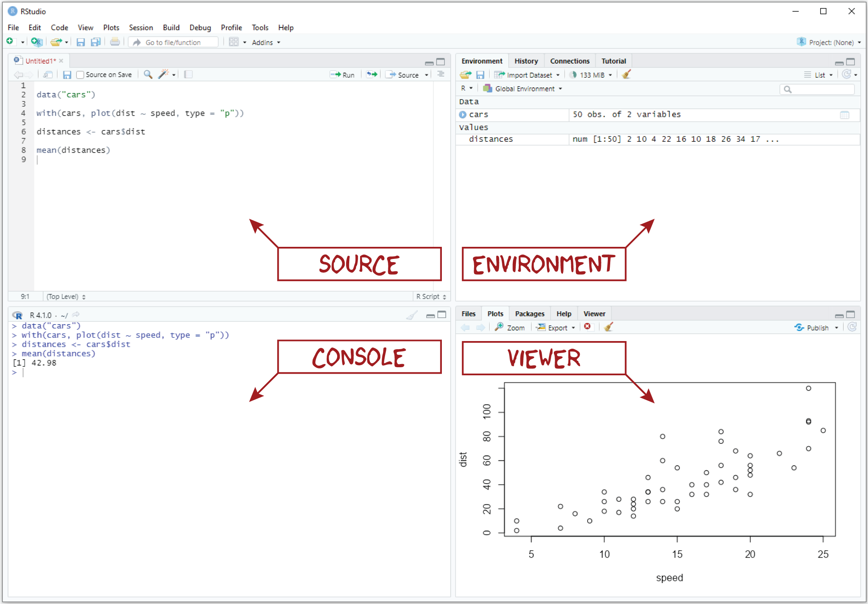The width and height of the screenshot is (868, 604).
Task: Open the Help tab in lower pane
Action: (563, 314)
